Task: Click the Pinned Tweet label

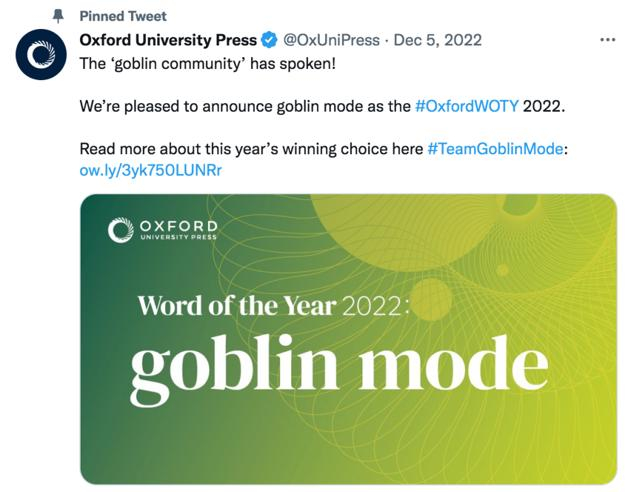Action: [x=123, y=16]
